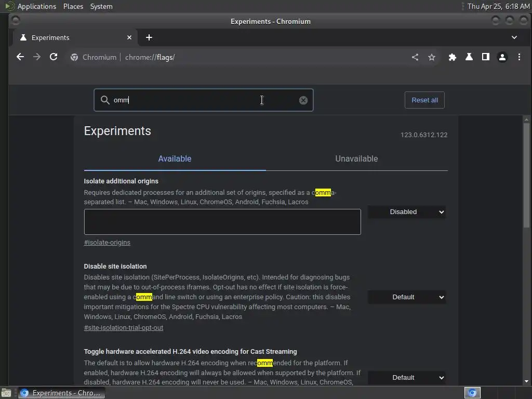Toggle the side panel icon
Image resolution: width=532 pixels, height=399 pixels.
[x=486, y=57]
